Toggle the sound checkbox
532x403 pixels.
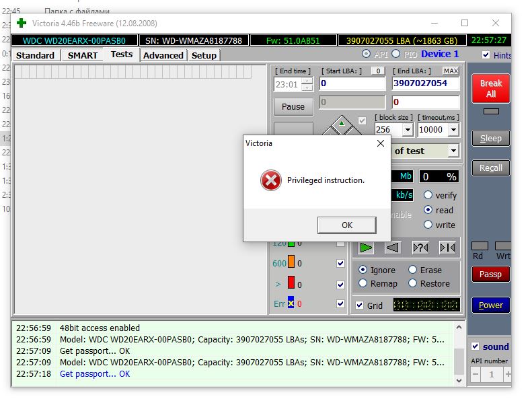tap(476, 346)
